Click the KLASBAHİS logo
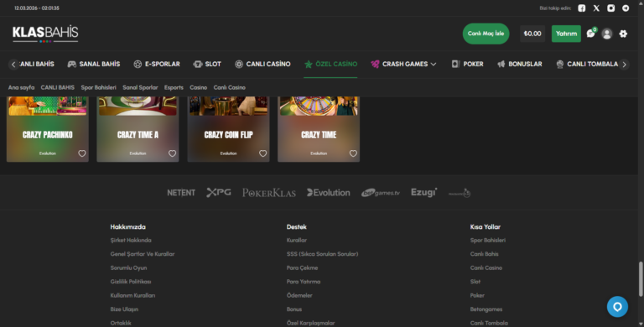This screenshot has width=644, height=327. [45, 34]
